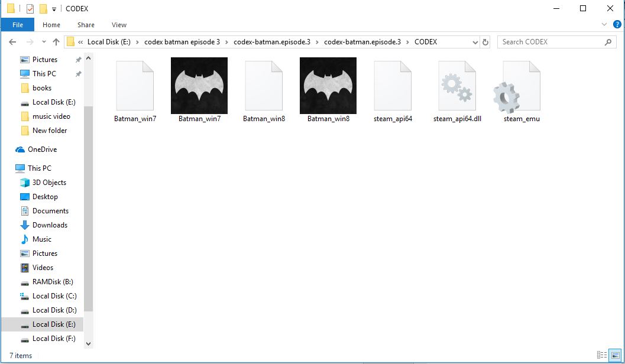Click the folder icon in title bar
625x364 pixels.
[11, 8]
